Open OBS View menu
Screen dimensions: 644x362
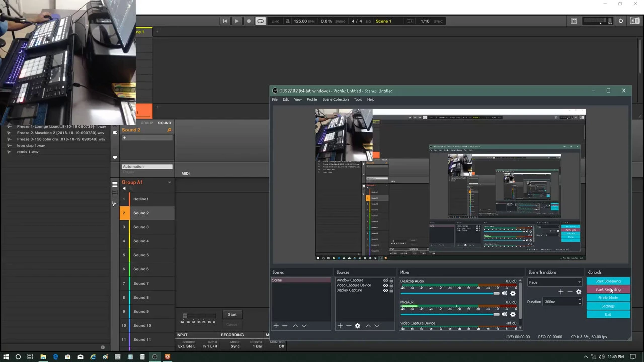point(298,100)
